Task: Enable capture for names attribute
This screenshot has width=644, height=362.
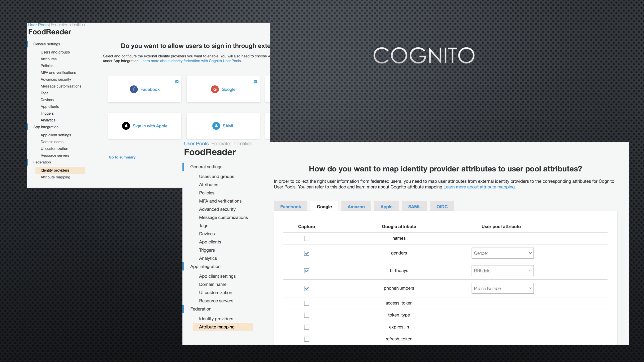Action: click(307, 238)
